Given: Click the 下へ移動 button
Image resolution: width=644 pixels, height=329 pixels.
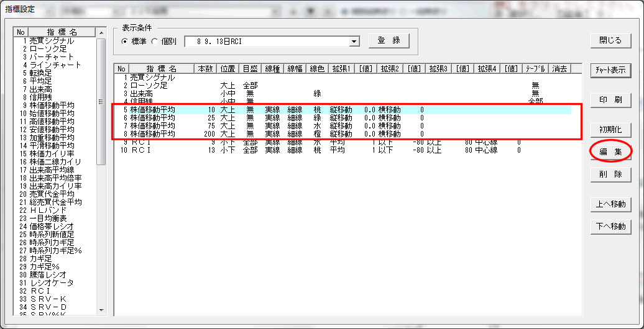Looking at the screenshot, I should (x=610, y=227).
